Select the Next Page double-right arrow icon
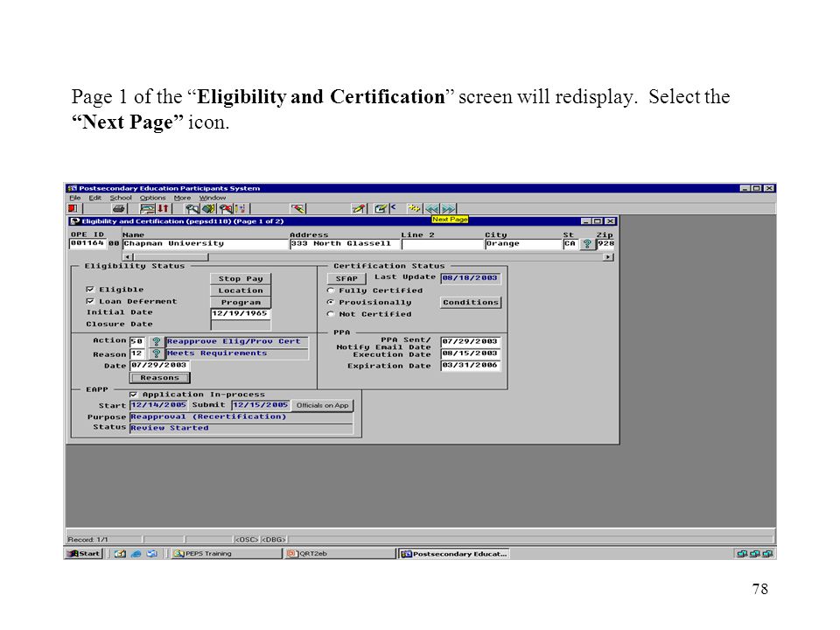The image size is (840, 630). pyautogui.click(x=448, y=208)
